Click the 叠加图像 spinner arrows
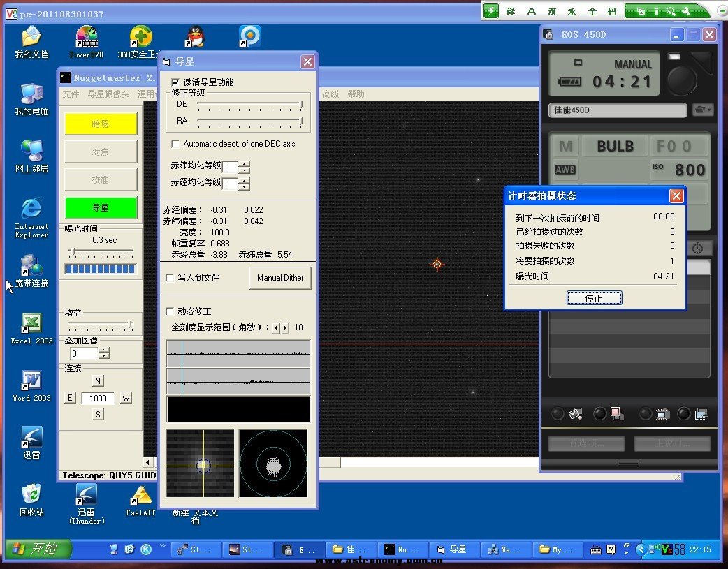This screenshot has width=728, height=569. (105, 353)
